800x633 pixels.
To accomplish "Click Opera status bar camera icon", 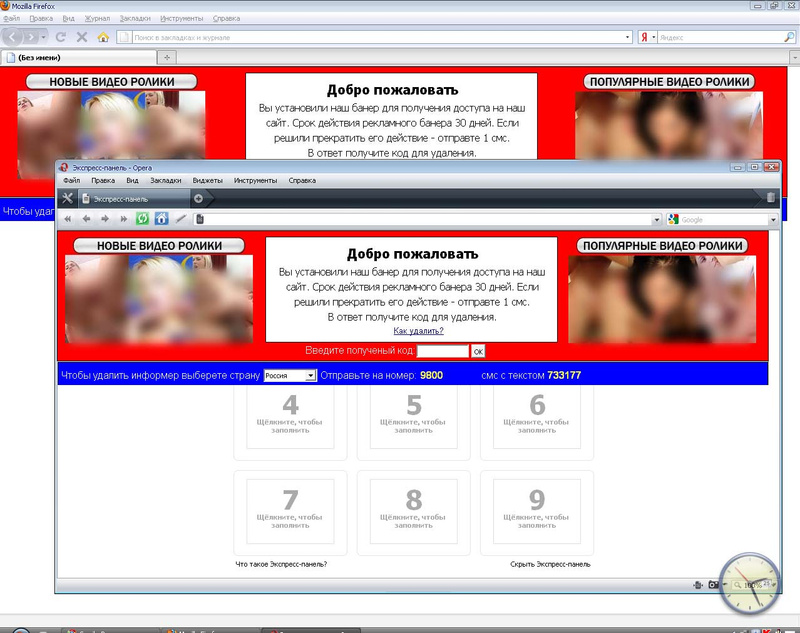I will point(713,585).
